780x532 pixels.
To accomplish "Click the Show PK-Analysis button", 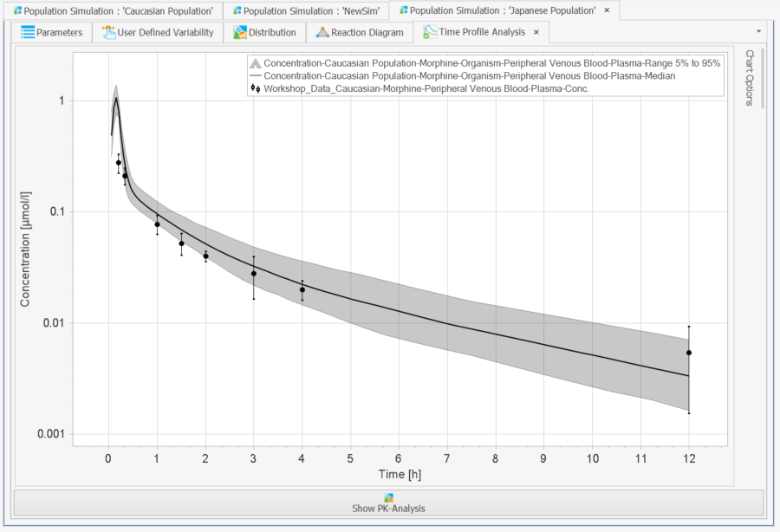I will [388, 503].
